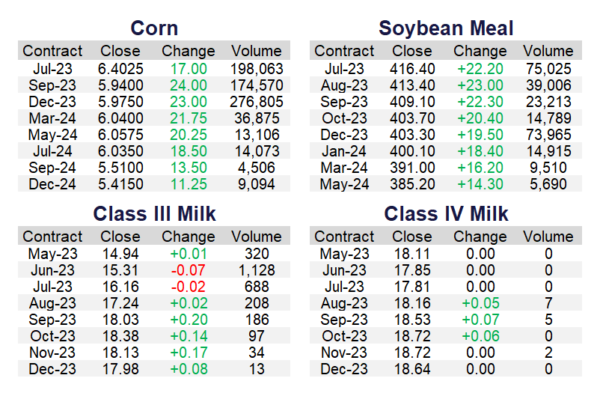
Task: Click the Corn Dec-23 volume 276,805
Action: coord(256,102)
